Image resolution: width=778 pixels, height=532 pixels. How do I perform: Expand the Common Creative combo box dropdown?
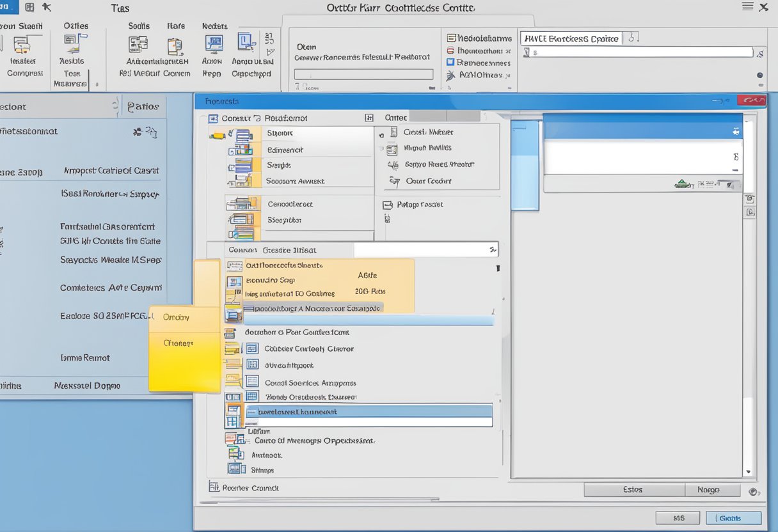pyautogui.click(x=493, y=249)
